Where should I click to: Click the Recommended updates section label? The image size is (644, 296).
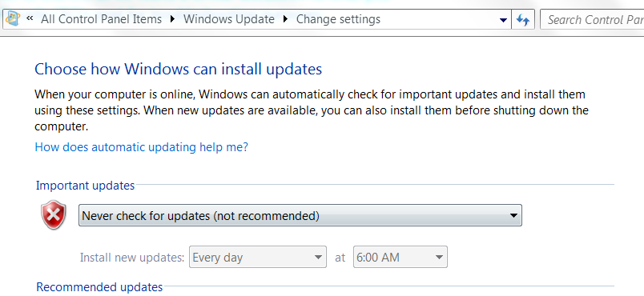click(x=99, y=287)
